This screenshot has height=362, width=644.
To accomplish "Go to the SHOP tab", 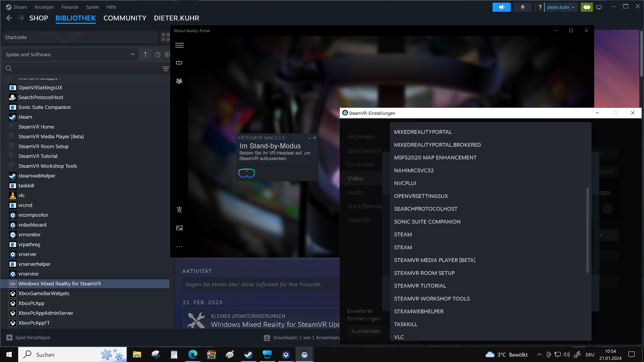I will click(39, 18).
